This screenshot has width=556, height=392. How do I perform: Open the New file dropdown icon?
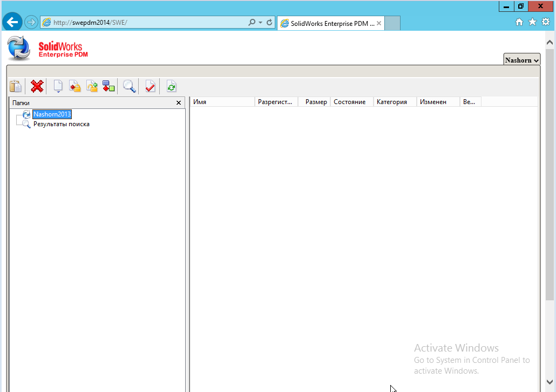58,86
